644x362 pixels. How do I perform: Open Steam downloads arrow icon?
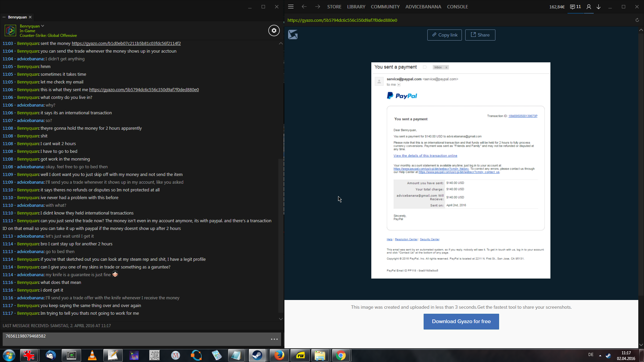(x=599, y=7)
